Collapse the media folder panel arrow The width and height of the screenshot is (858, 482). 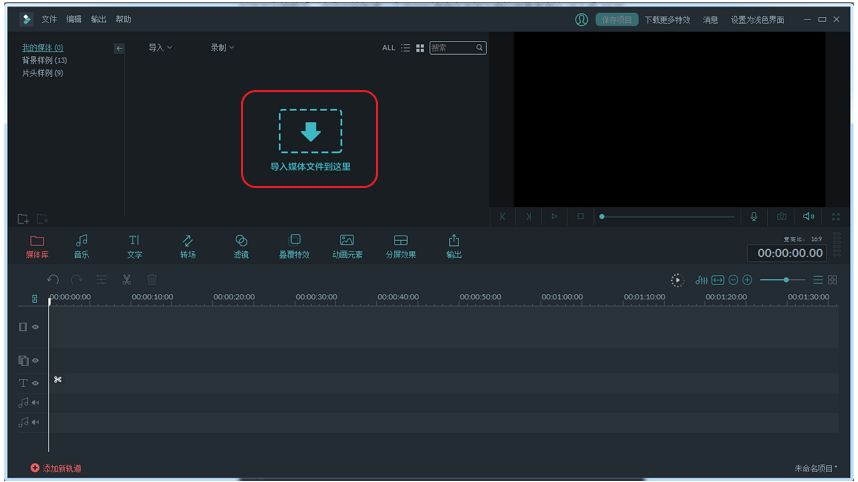[119, 48]
